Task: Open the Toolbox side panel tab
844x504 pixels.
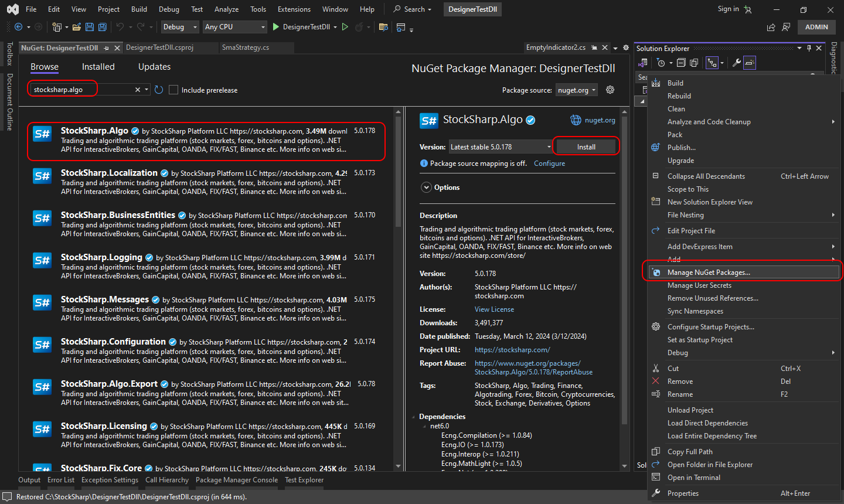Action: click(x=9, y=53)
